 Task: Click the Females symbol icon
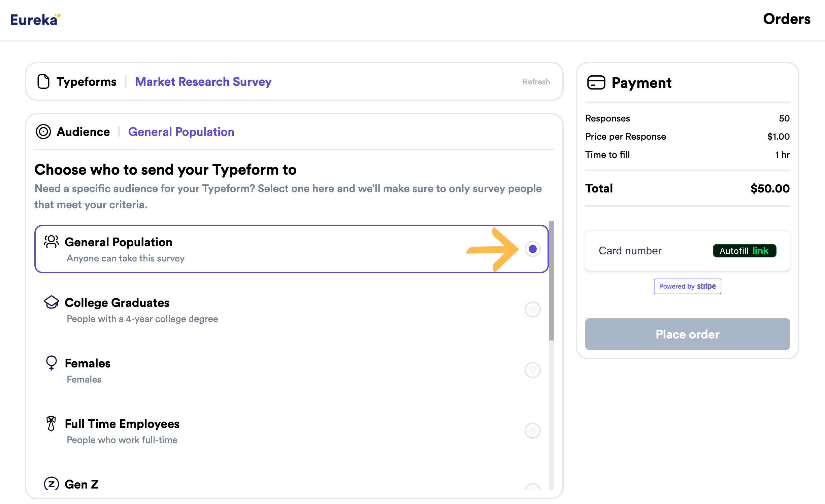(x=51, y=363)
